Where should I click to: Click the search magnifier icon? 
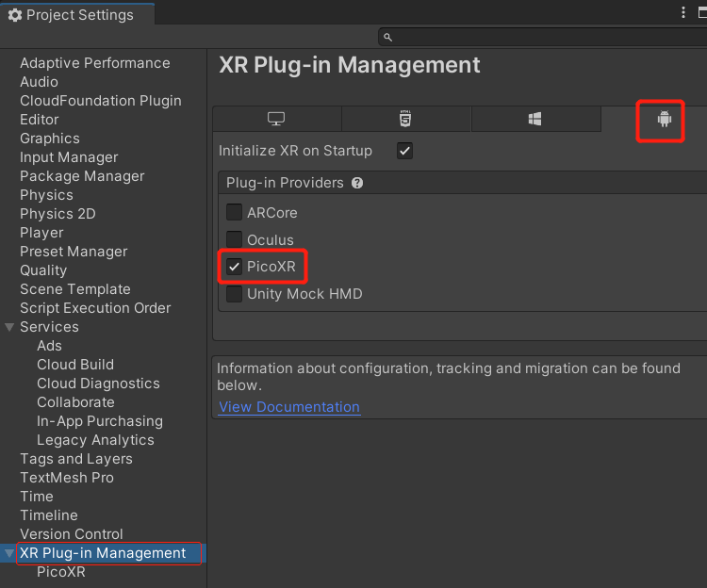387,37
